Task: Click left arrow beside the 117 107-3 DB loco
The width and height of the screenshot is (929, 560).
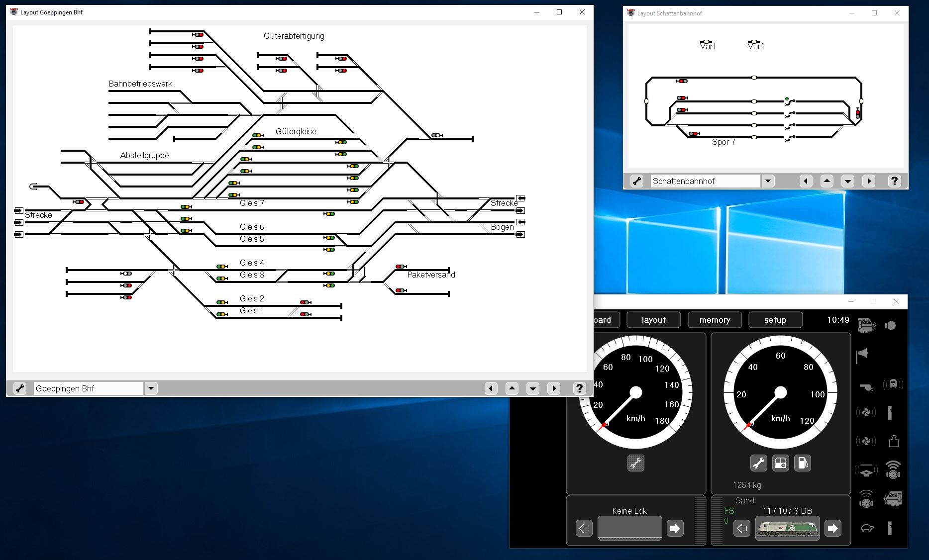Action: (x=742, y=528)
